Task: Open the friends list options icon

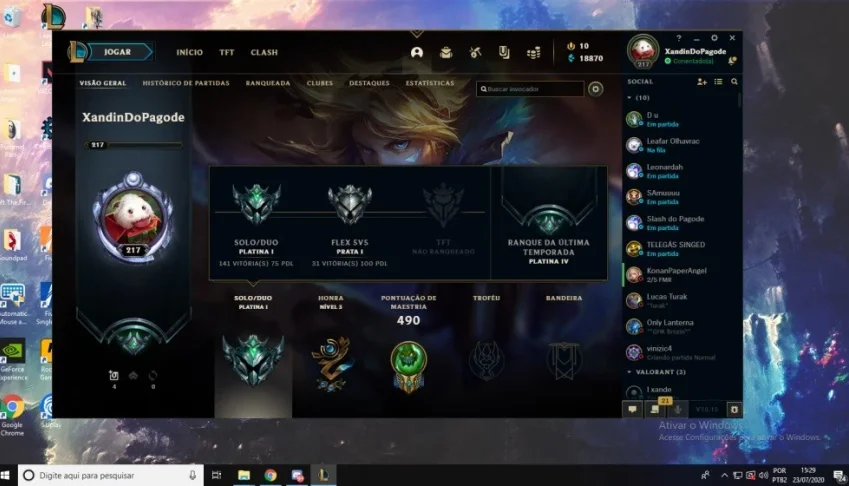Action: pos(718,82)
